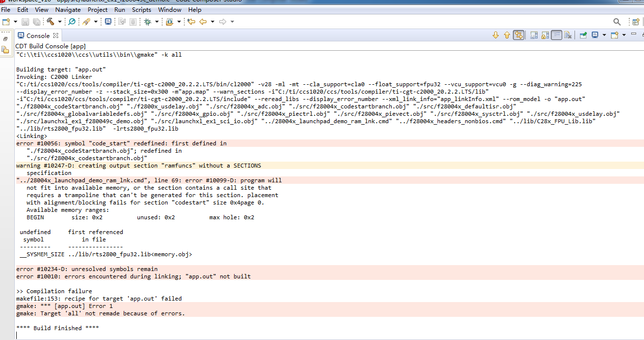The image size is (644, 340).
Task: Expand the New wizard dropdown arrow
Action: [15, 22]
